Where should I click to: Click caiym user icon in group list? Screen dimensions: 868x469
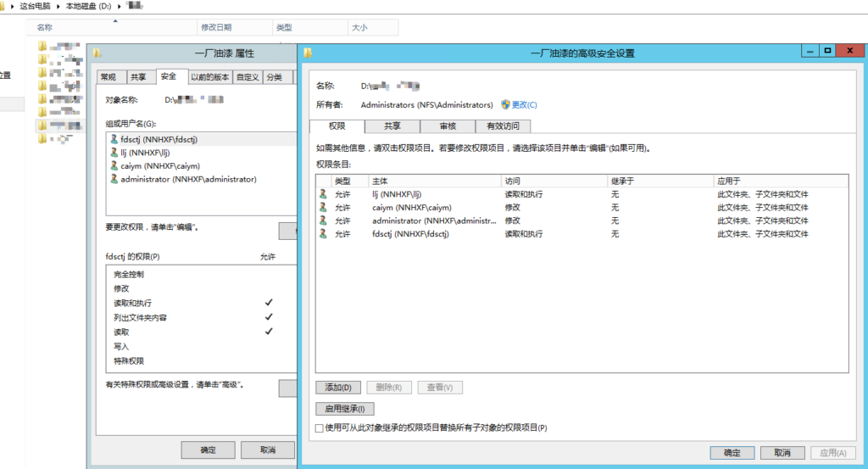pyautogui.click(x=114, y=166)
